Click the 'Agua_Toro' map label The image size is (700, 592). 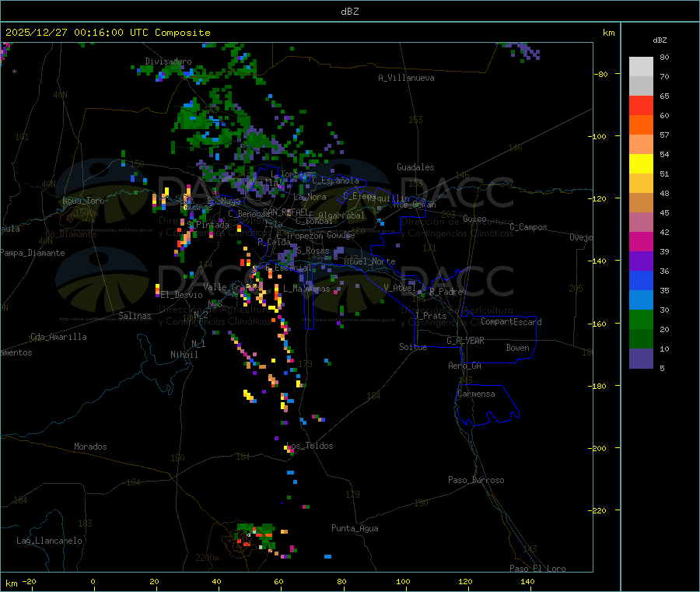(x=83, y=201)
